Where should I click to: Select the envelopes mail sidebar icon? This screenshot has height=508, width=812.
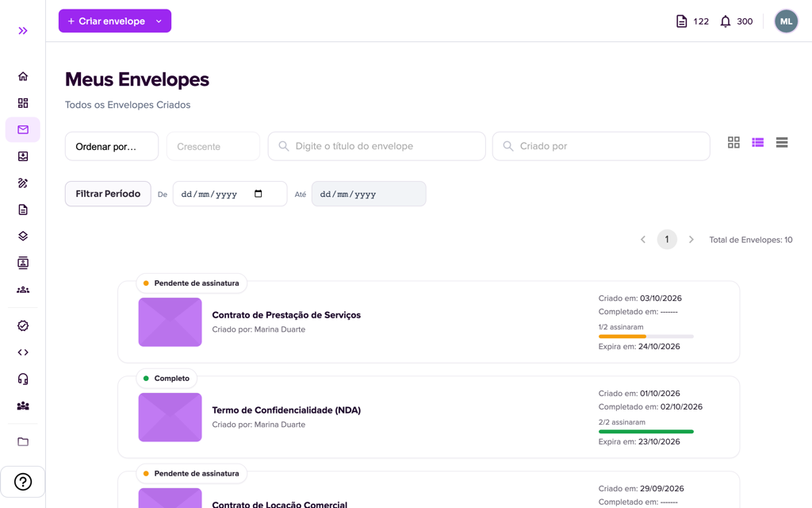click(23, 129)
